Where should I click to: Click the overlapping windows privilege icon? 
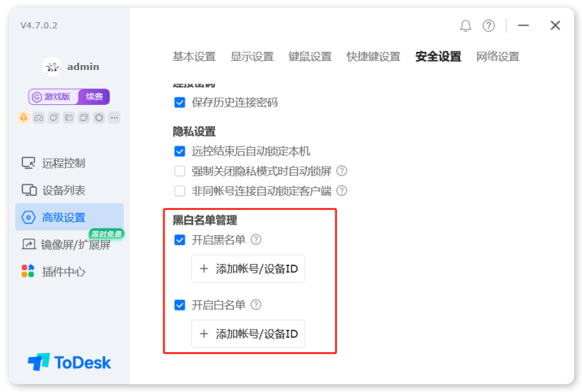84,118
